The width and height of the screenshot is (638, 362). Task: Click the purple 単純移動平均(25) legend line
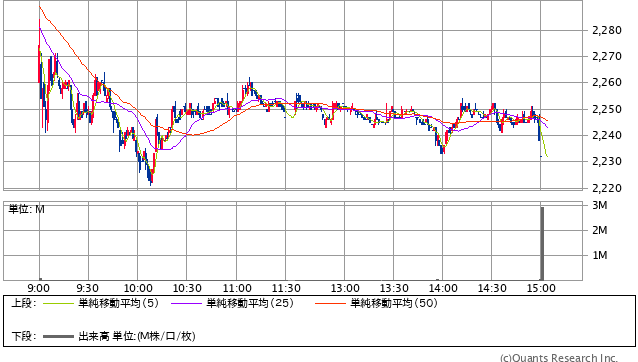(186, 303)
